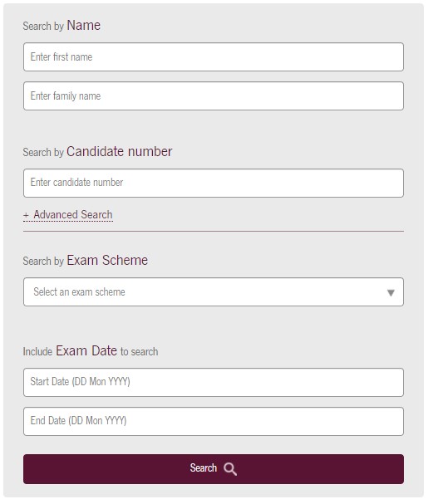Click the End Date input box
The height and width of the screenshot is (504, 428).
[214, 422]
